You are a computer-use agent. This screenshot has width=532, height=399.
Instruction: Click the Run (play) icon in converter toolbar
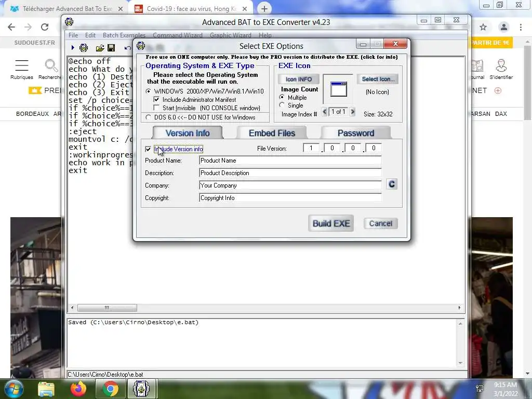coord(73,48)
